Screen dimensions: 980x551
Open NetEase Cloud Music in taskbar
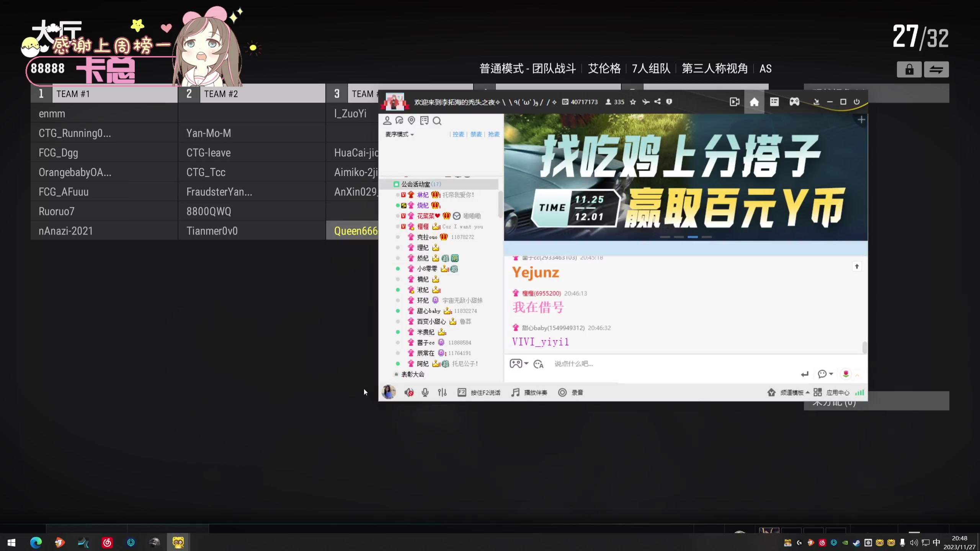pos(107,543)
